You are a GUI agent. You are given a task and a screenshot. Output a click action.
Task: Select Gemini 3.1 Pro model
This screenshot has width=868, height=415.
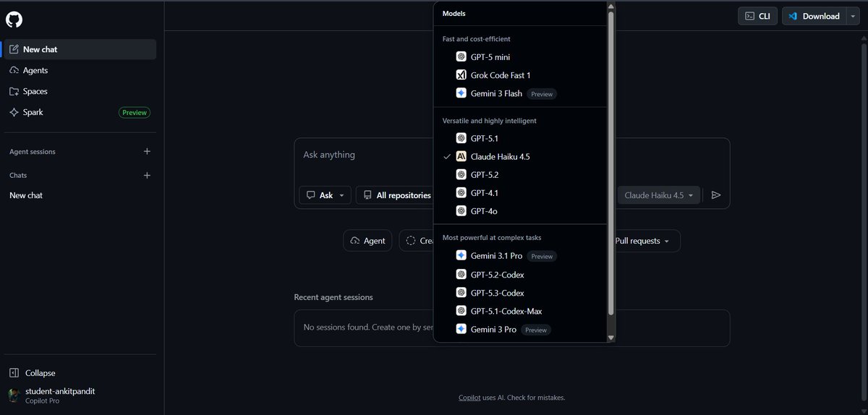522,256
